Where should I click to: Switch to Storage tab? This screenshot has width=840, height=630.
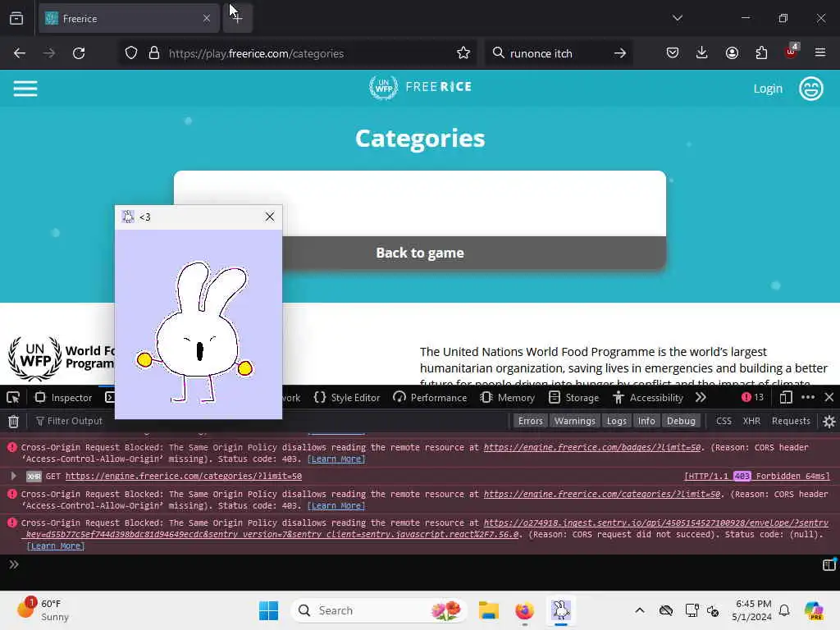(x=573, y=398)
